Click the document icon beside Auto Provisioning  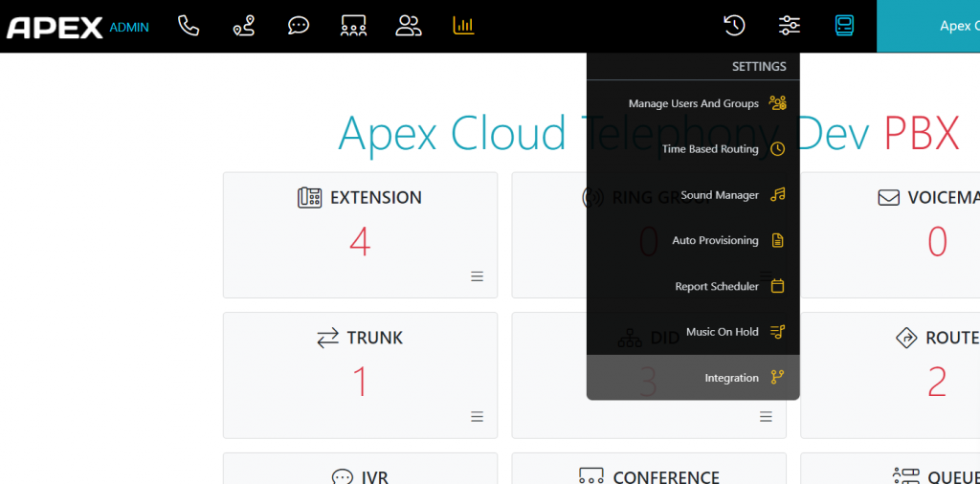coord(777,240)
